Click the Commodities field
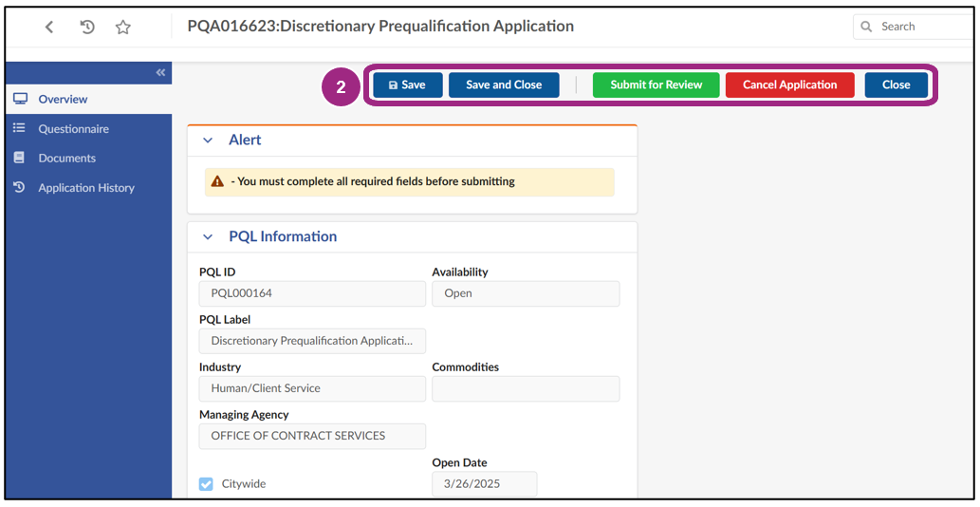Screen dimensions: 980x507 pyautogui.click(x=526, y=388)
